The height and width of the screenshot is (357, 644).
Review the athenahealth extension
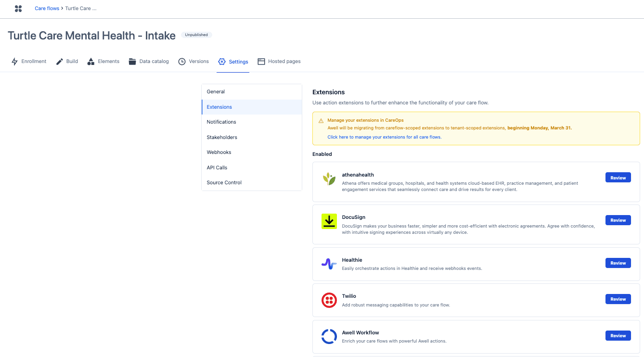tap(618, 178)
